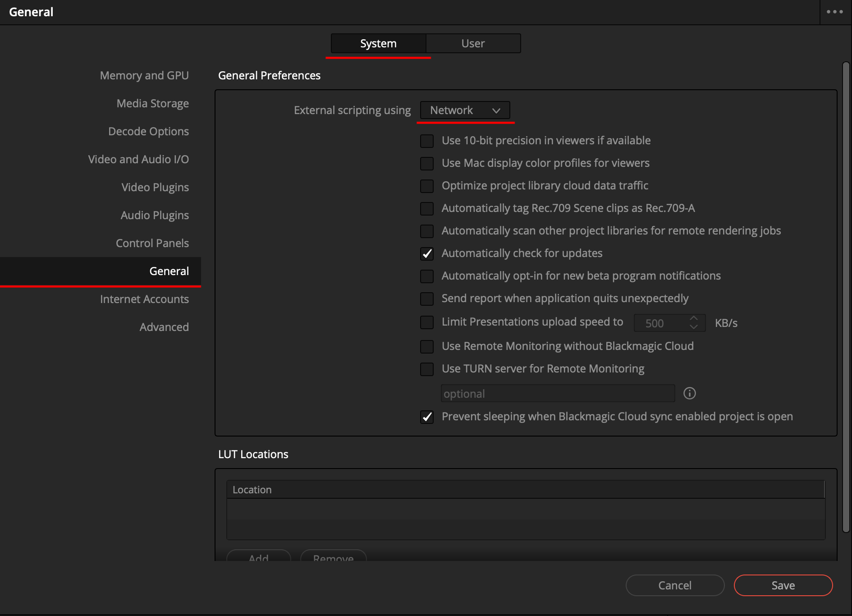852x616 pixels.
Task: Toggle Optimize project library cloud data traffic
Action: click(x=427, y=186)
